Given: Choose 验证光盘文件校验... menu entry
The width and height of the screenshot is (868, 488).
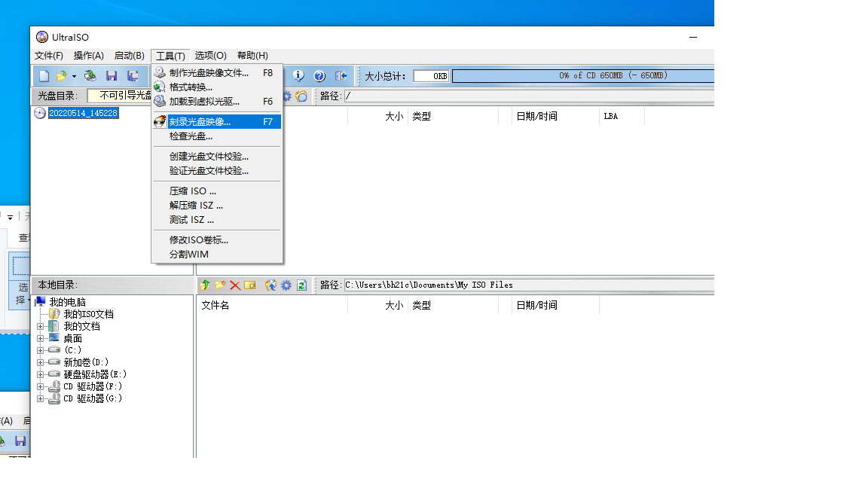Looking at the screenshot, I should click(x=217, y=171).
